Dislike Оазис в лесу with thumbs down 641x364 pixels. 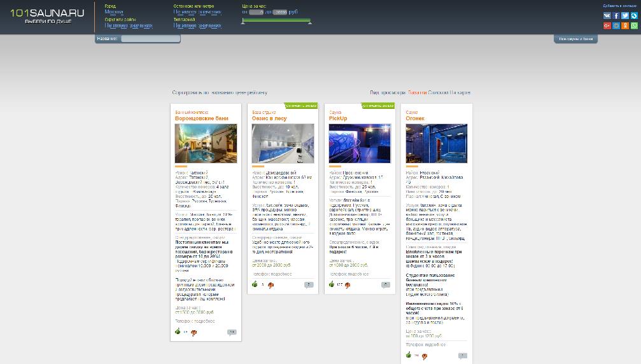271,285
